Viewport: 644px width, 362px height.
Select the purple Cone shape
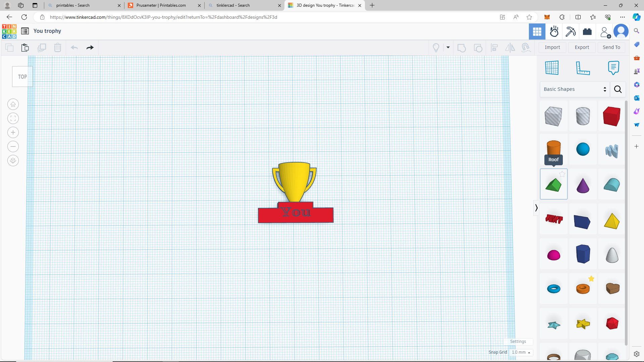[x=583, y=185]
